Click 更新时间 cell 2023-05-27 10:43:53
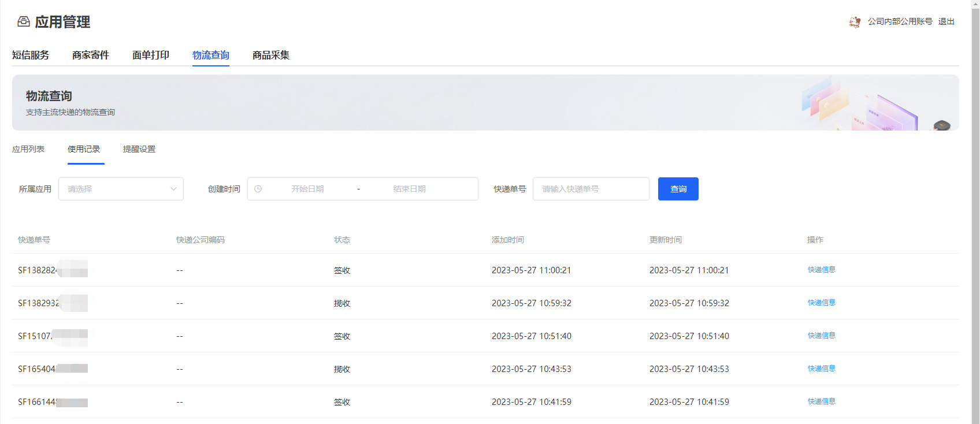This screenshot has height=424, width=980. (689, 369)
